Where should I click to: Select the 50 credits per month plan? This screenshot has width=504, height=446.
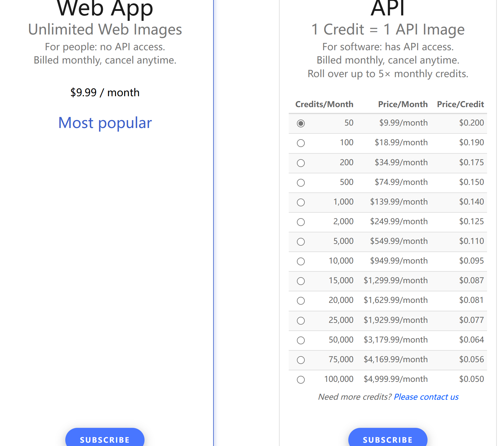coord(301,123)
